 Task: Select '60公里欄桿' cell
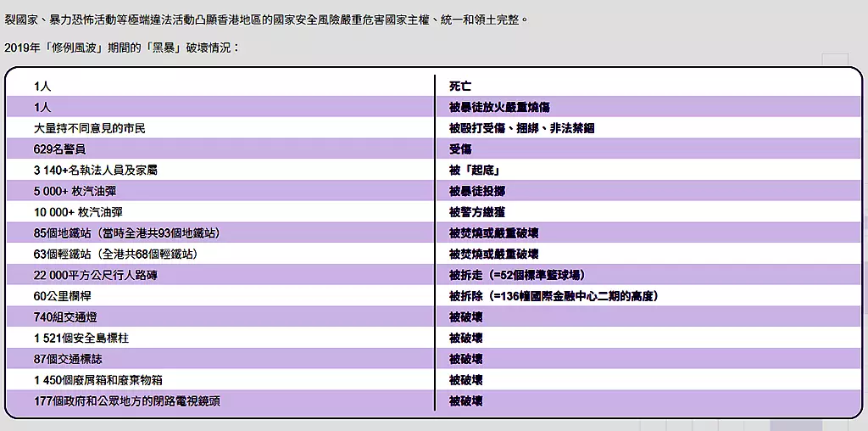click(x=64, y=296)
